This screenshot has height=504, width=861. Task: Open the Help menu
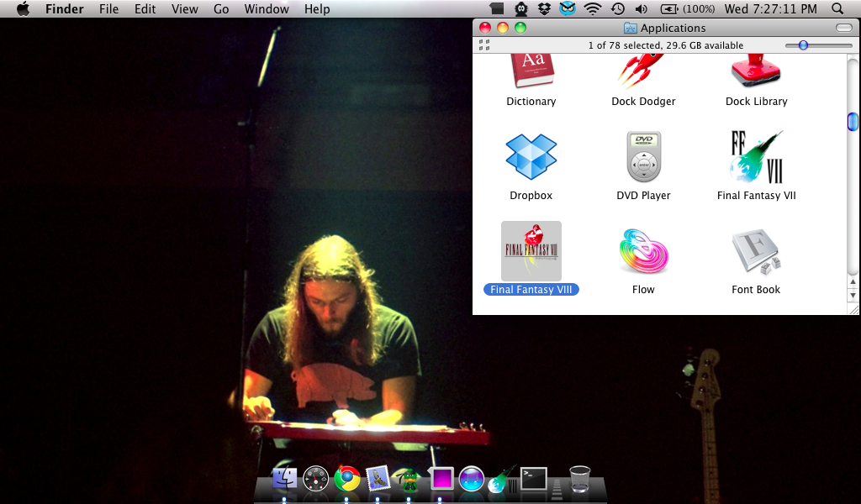[317, 8]
